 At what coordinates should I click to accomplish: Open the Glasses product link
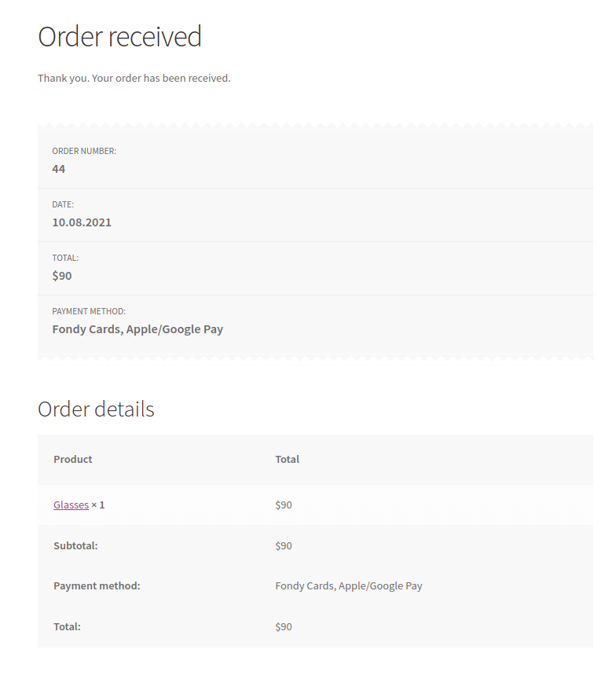(71, 505)
